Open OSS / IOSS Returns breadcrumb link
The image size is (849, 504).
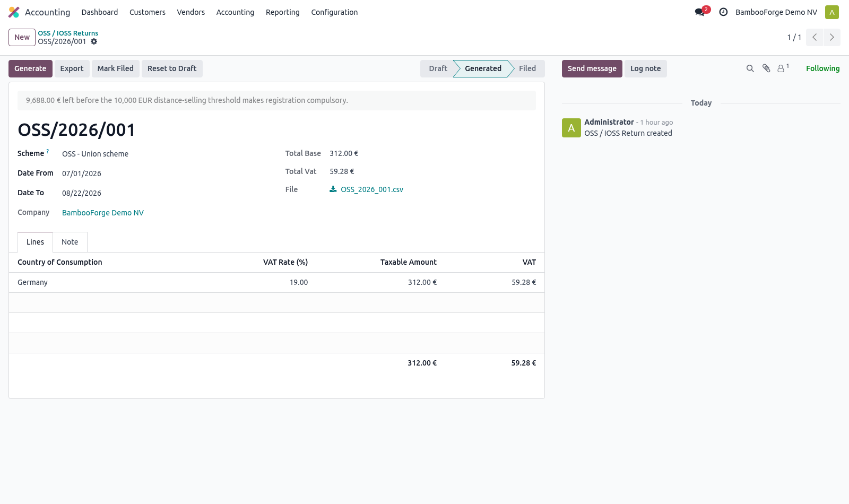click(x=68, y=33)
